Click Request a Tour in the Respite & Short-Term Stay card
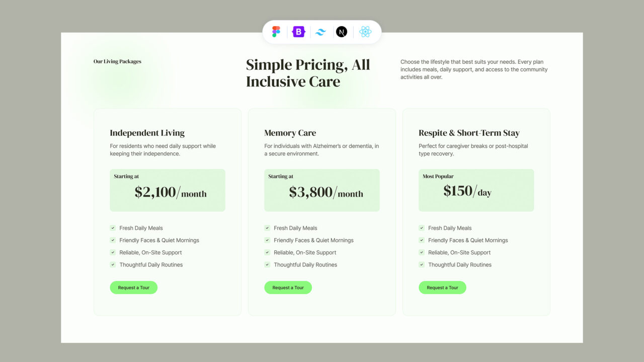Screen dimensions: 644x362 [x=442, y=287]
